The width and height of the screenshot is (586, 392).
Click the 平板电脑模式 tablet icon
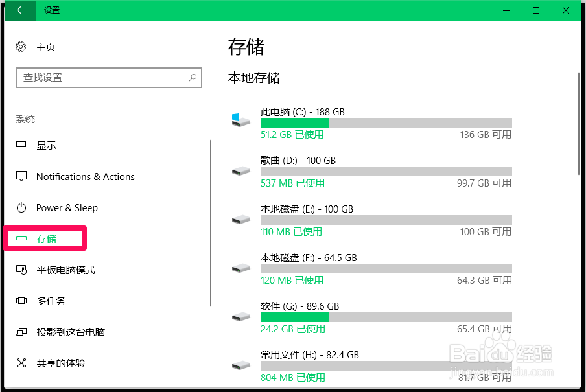click(21, 270)
